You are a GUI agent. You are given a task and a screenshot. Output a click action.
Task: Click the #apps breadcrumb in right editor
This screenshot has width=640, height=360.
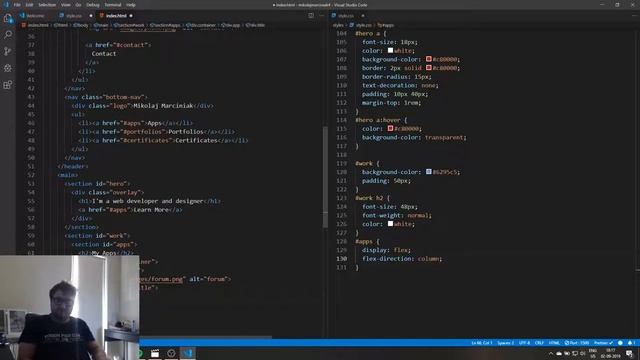386,25
